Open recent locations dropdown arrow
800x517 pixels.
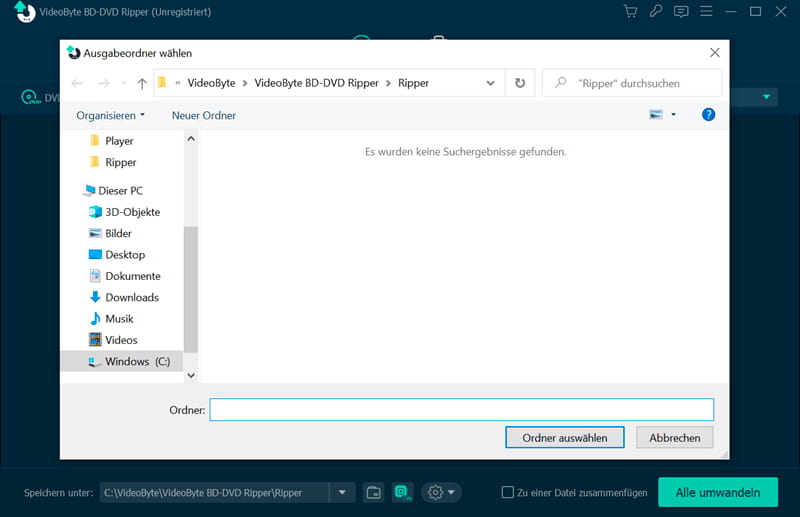click(x=124, y=83)
